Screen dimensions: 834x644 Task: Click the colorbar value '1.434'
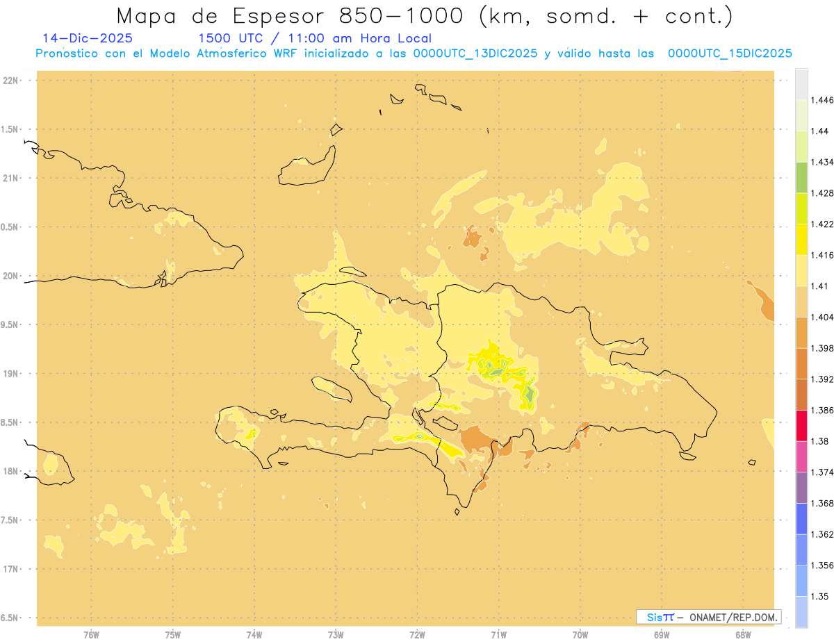pyautogui.click(x=822, y=163)
